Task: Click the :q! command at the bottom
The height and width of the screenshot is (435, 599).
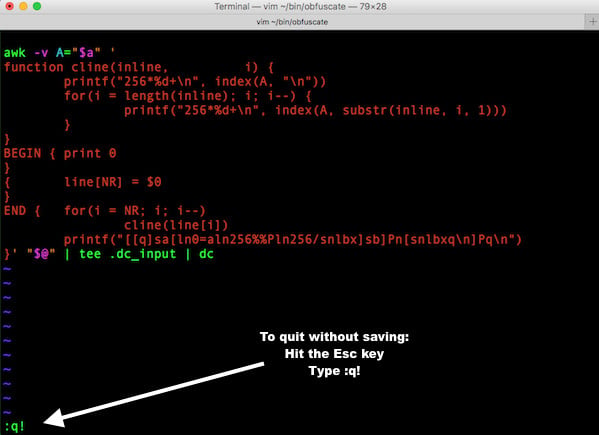Action: tap(15, 426)
